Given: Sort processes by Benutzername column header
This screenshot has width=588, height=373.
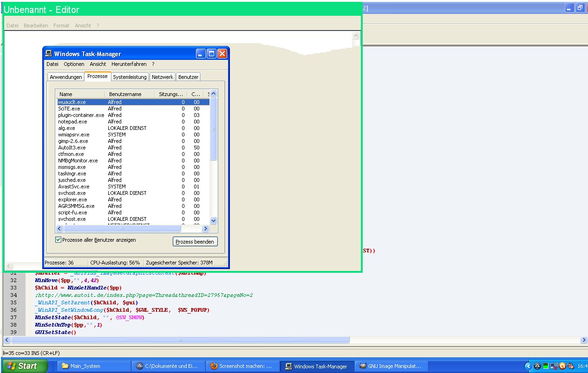Looking at the screenshot, I should (x=129, y=94).
